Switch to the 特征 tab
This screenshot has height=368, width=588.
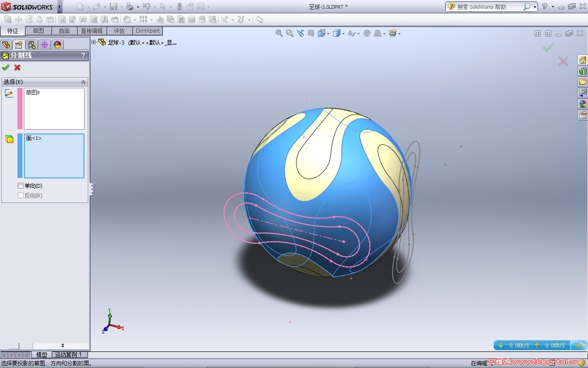pos(13,31)
